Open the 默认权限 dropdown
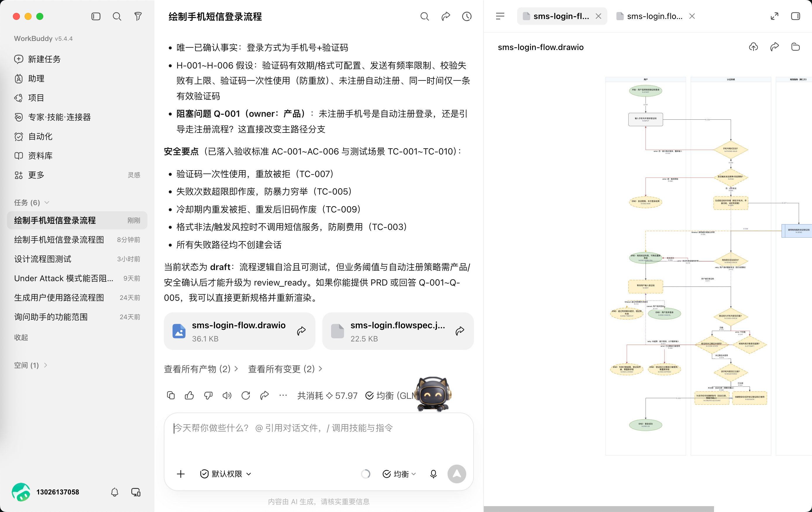 (x=226, y=474)
